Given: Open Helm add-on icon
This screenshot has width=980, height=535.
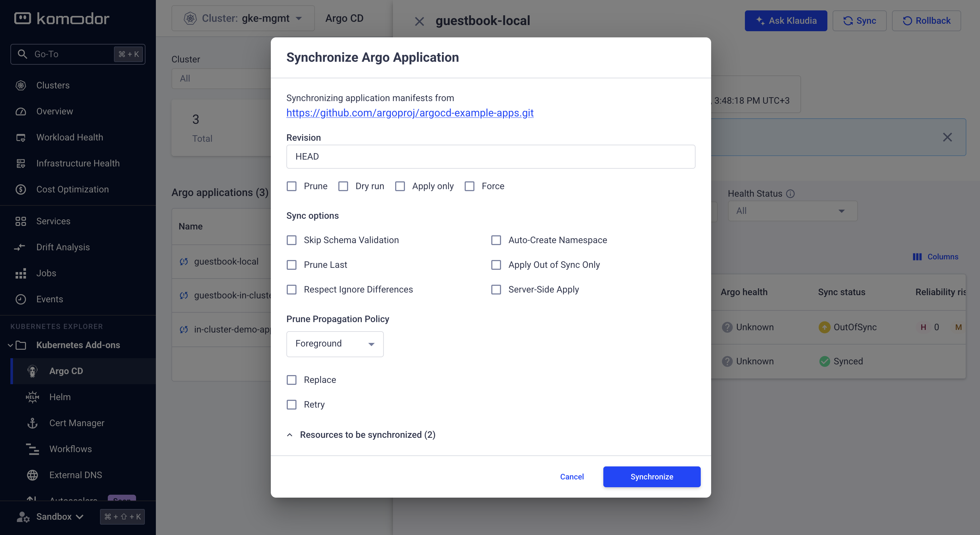Looking at the screenshot, I should [32, 397].
